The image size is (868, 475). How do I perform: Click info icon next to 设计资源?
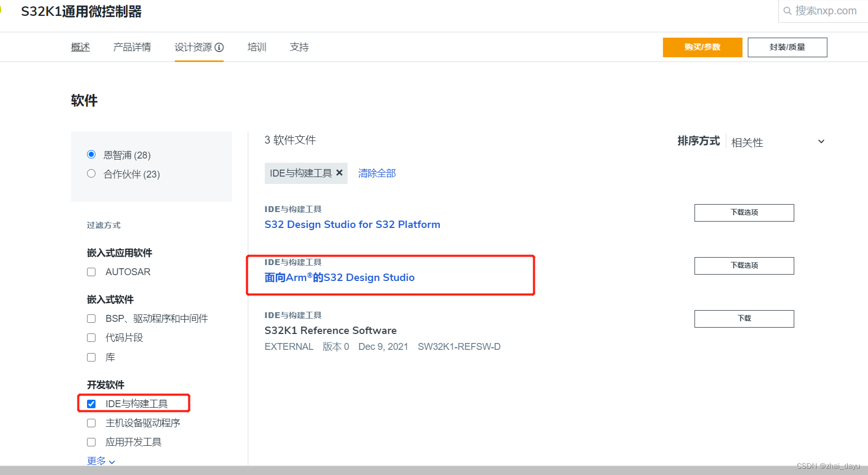(x=219, y=47)
